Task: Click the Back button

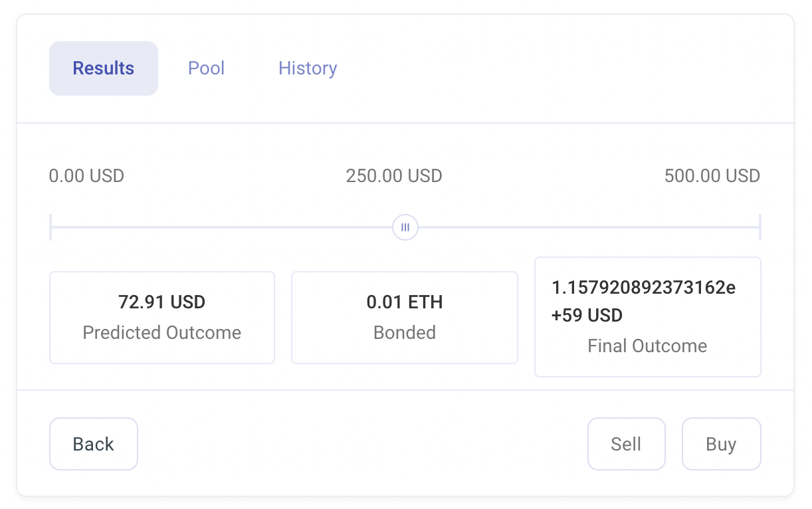Action: [x=93, y=444]
